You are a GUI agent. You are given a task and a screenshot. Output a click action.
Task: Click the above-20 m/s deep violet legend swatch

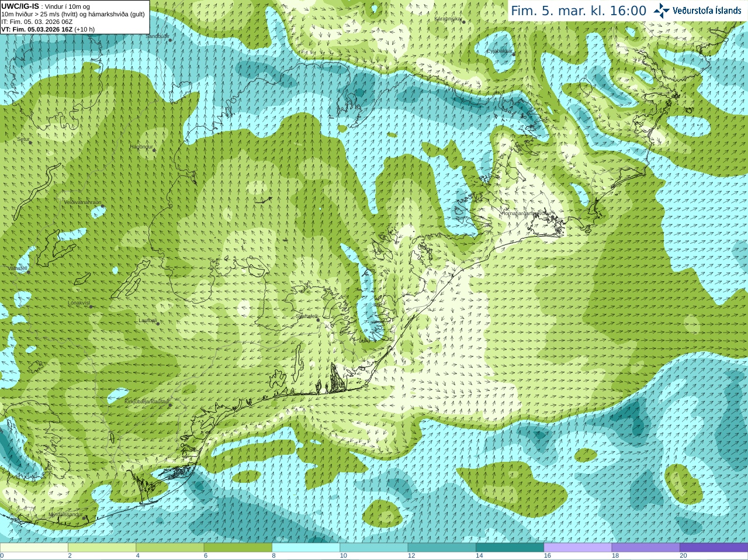click(x=714, y=548)
